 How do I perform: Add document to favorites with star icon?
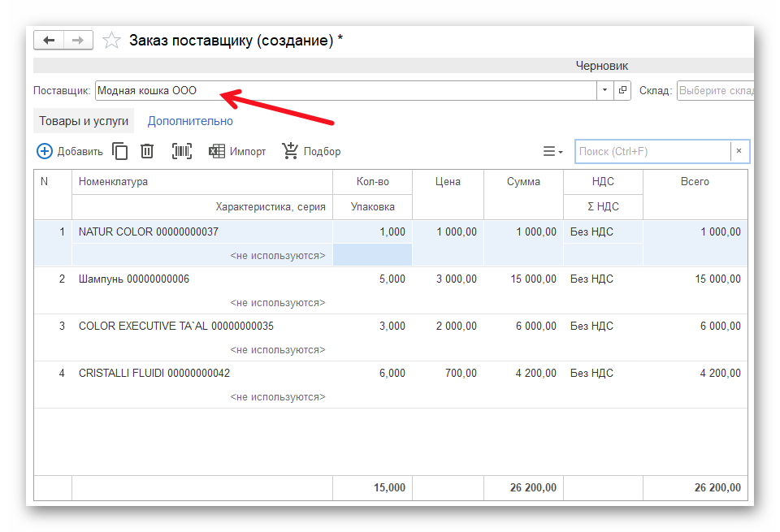(112, 41)
